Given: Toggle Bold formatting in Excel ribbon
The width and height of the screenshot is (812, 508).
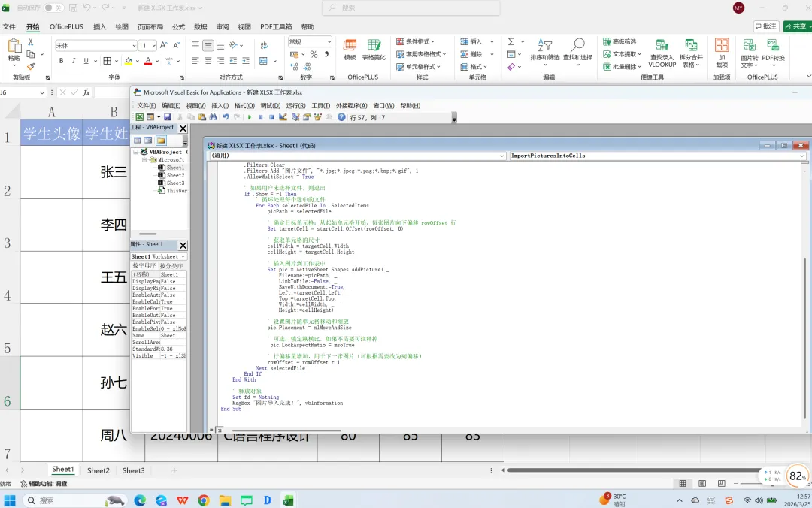Looking at the screenshot, I should click(61, 61).
